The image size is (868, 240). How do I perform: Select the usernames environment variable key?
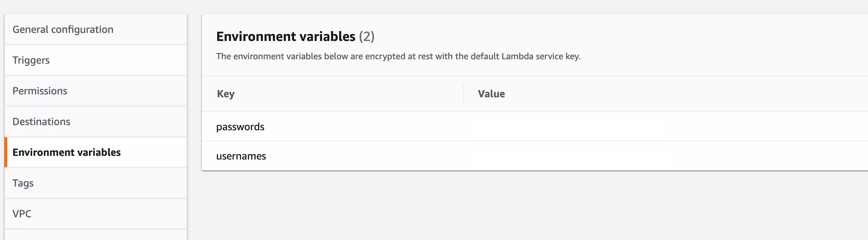[241, 156]
